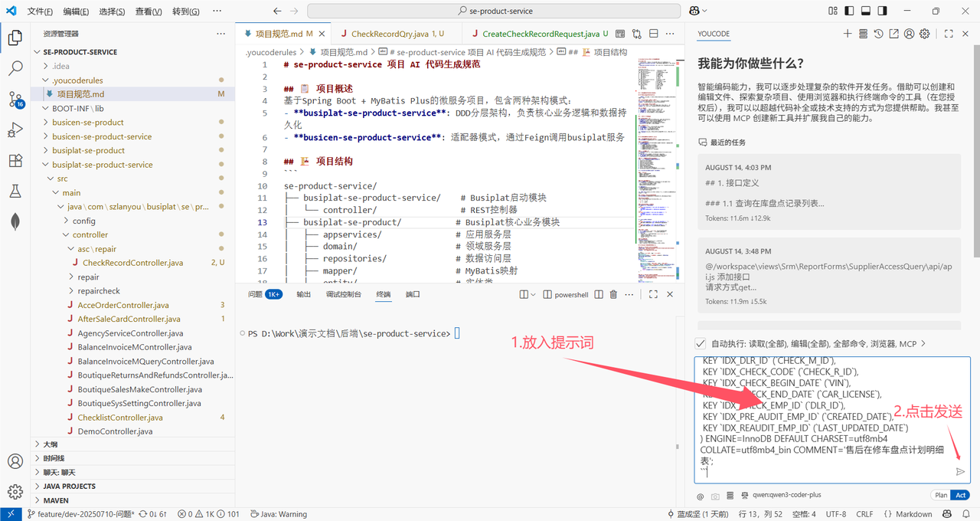Switch to Plan mode
The height and width of the screenshot is (521, 980).
pos(939,496)
